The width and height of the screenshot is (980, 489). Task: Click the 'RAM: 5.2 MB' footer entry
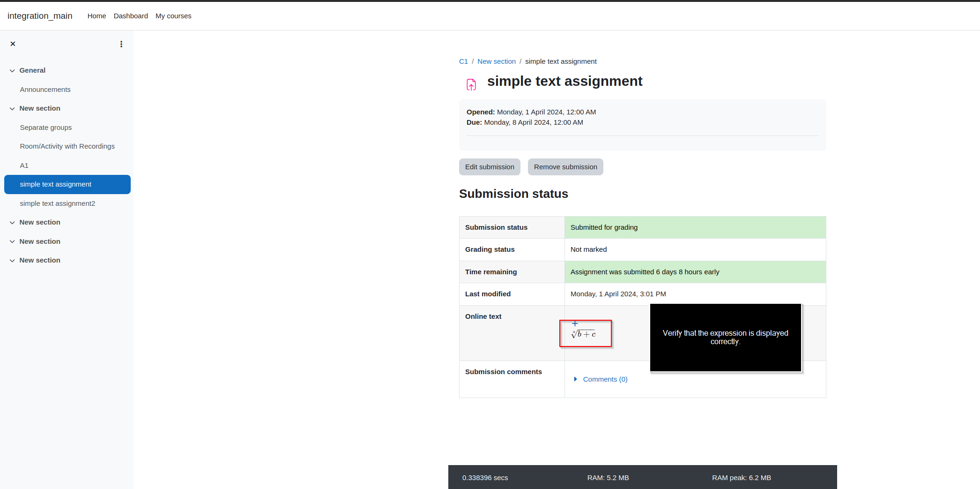coord(608,478)
